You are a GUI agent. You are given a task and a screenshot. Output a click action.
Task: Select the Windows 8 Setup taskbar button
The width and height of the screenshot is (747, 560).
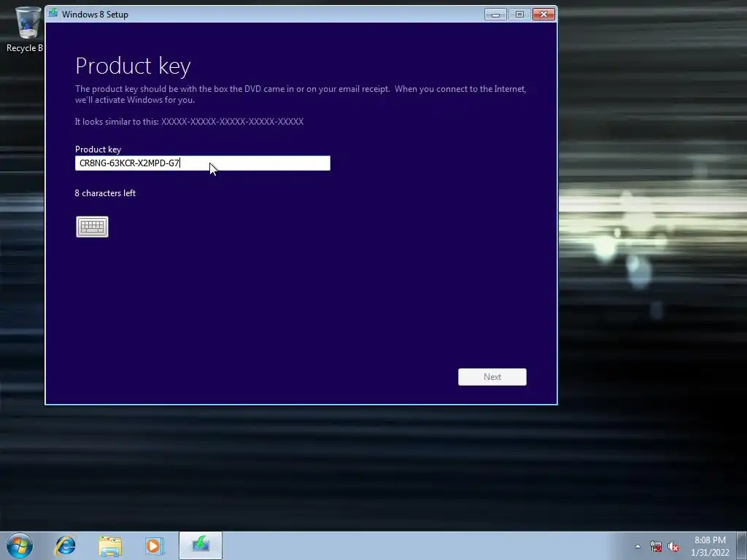(201, 545)
